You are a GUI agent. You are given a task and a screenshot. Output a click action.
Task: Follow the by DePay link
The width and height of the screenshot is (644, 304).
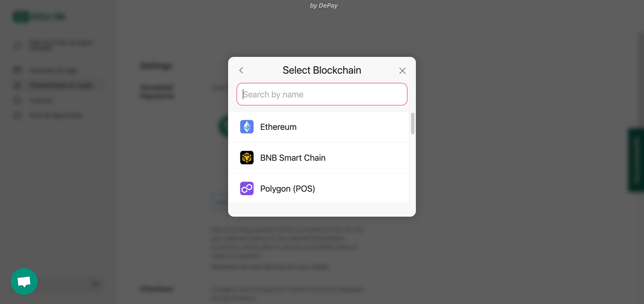coord(324,6)
